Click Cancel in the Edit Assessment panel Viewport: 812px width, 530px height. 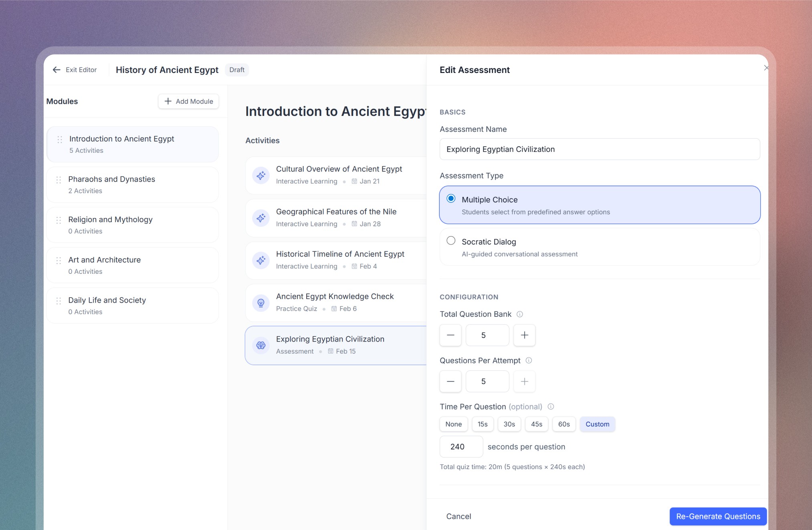pos(459,516)
